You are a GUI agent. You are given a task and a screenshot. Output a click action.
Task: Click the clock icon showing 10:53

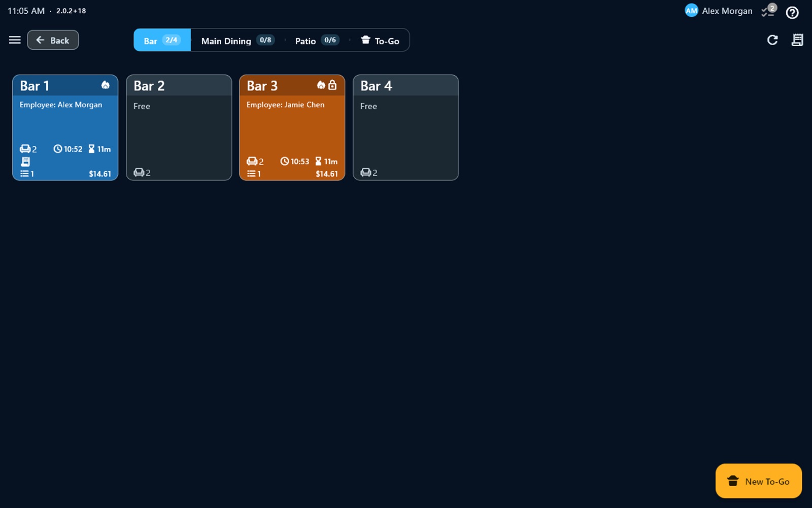tap(285, 162)
